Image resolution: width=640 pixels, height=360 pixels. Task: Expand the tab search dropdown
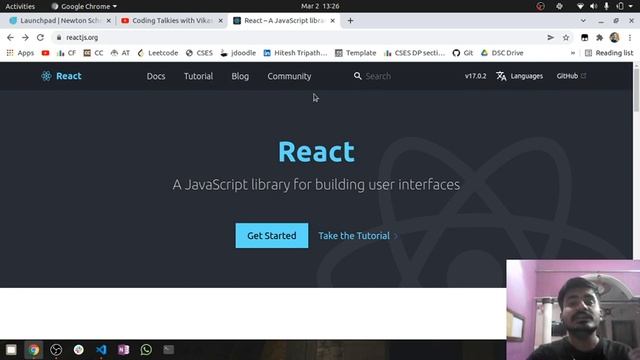point(583,20)
